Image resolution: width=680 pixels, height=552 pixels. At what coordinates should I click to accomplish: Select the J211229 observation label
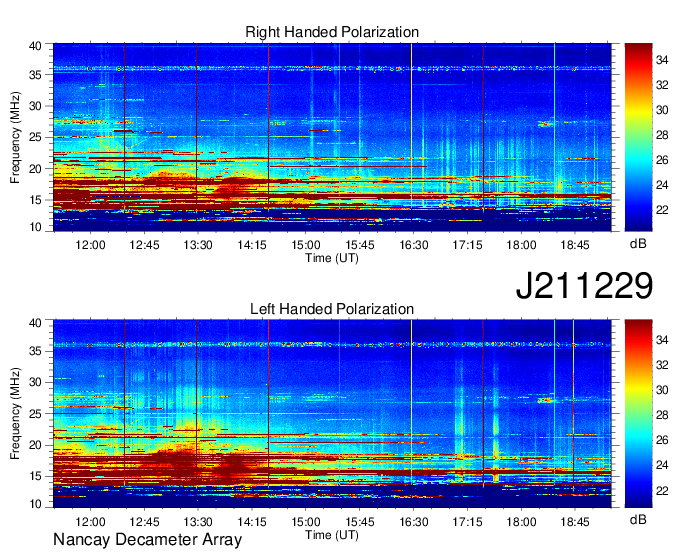pyautogui.click(x=584, y=286)
